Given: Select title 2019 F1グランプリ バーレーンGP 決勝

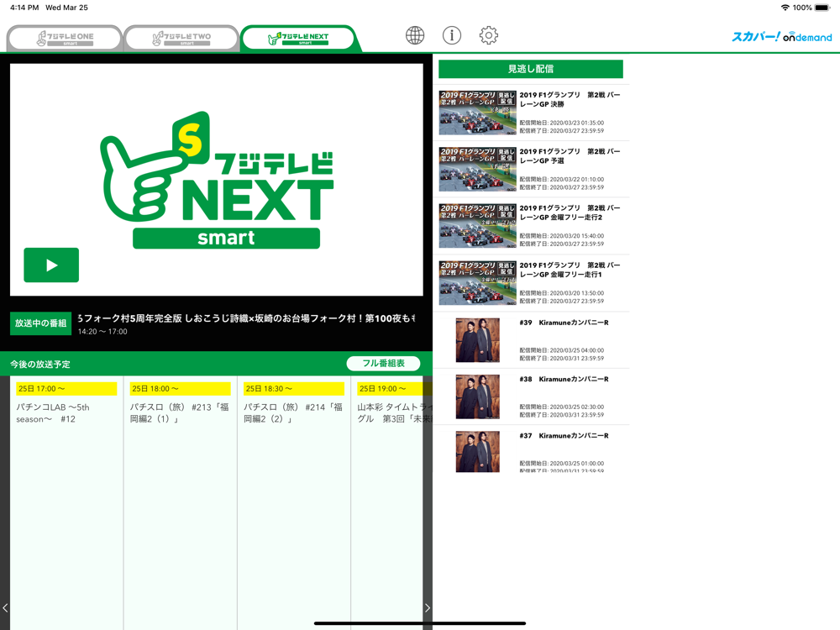Looking at the screenshot, I should pos(570,100).
